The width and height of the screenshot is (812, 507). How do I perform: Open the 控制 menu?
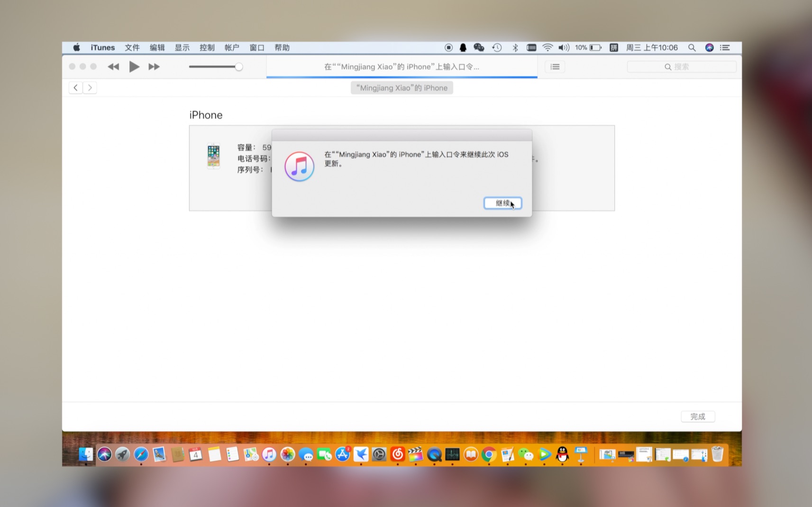coord(207,47)
